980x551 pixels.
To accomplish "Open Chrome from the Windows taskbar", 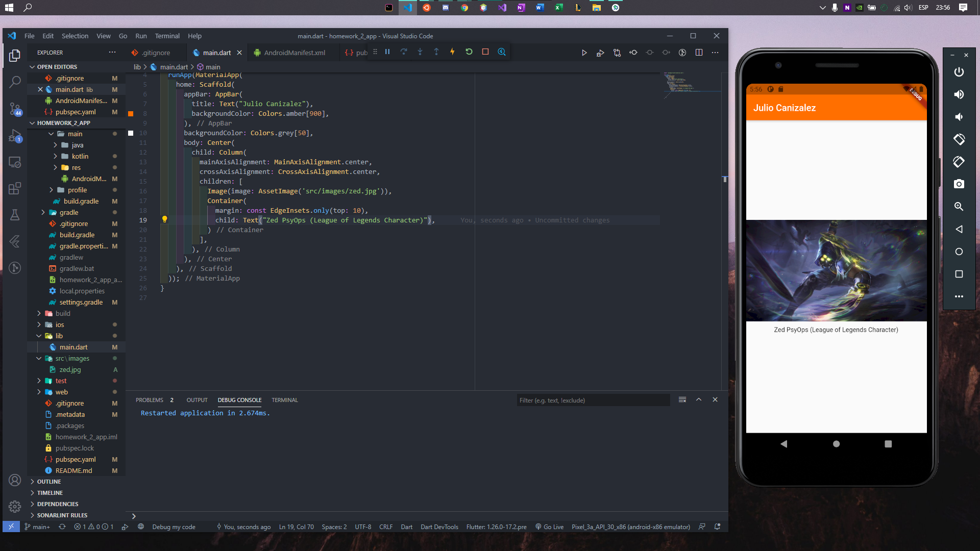I will coord(464,8).
